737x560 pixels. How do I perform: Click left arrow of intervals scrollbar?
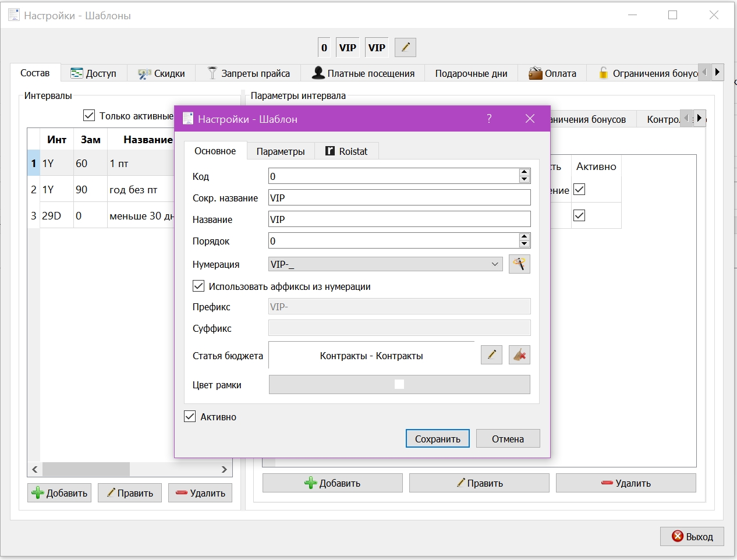click(35, 469)
